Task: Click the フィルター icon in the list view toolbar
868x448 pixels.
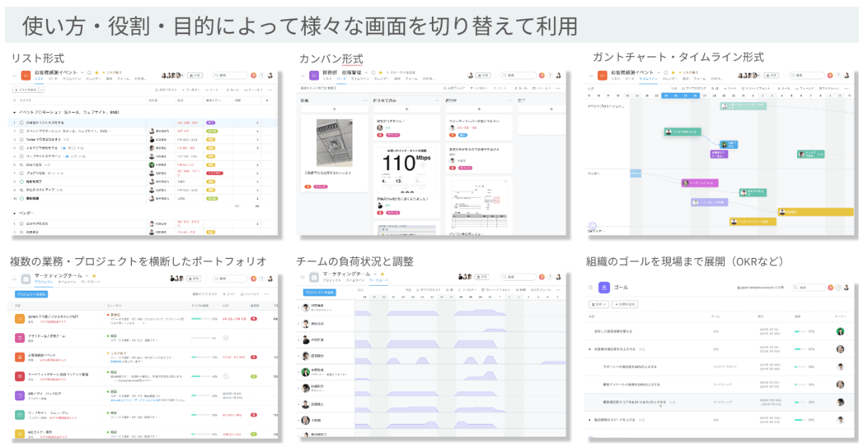Action: [x=184, y=90]
